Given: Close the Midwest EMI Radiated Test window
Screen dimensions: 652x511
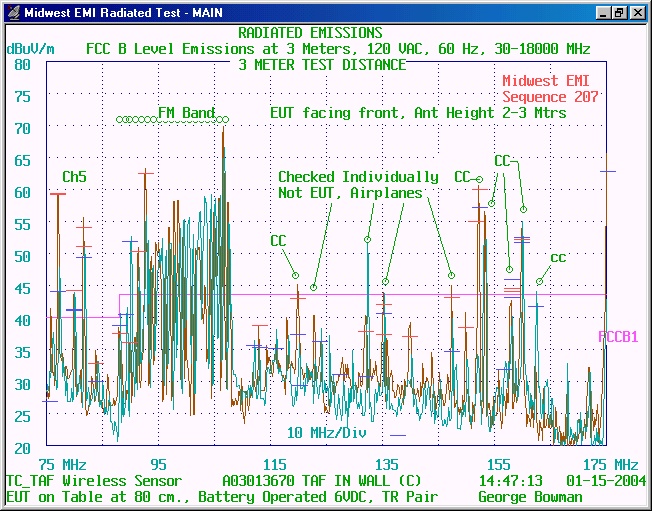Looking at the screenshot, I should pyautogui.click(x=637, y=13).
